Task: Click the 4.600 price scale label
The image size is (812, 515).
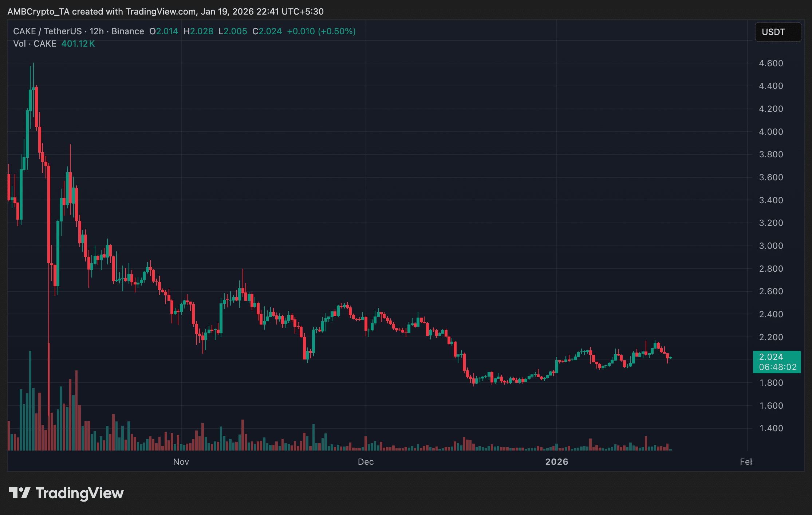Action: [771, 63]
